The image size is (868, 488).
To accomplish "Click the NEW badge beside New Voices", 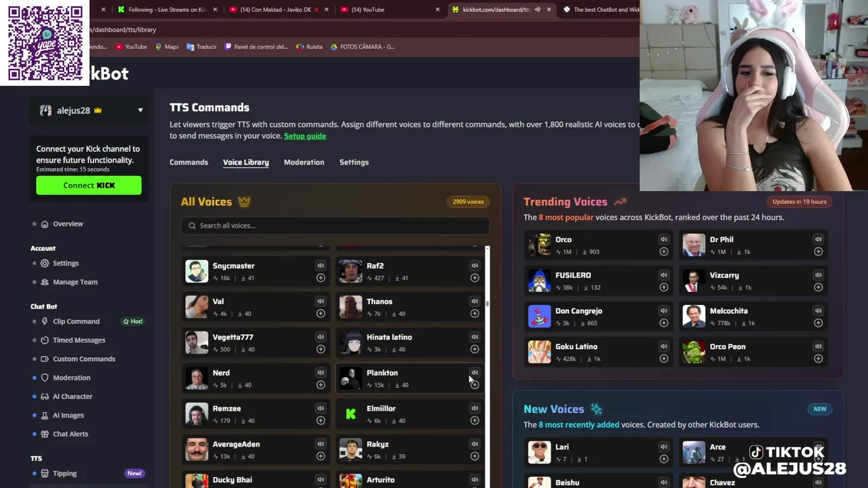I will coord(820,409).
